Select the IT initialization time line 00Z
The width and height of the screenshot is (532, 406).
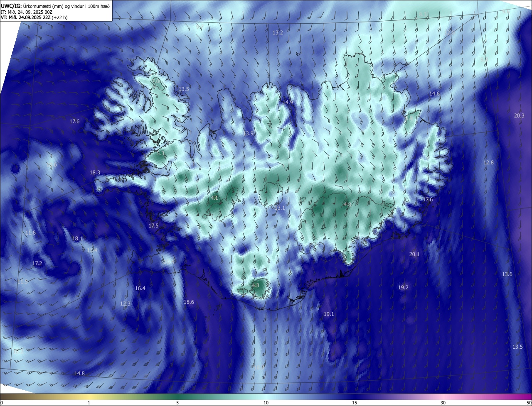click(26, 12)
